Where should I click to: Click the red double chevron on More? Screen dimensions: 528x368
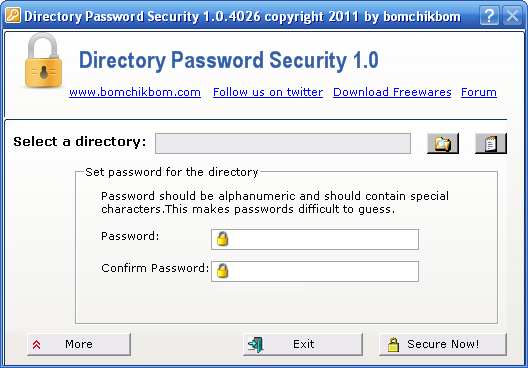click(37, 344)
